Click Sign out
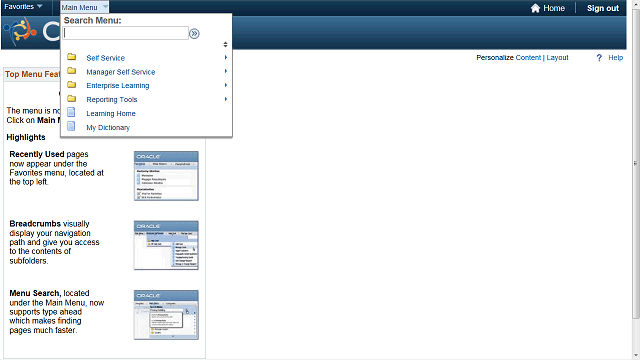Viewport: 640px width, 360px height. [x=603, y=8]
